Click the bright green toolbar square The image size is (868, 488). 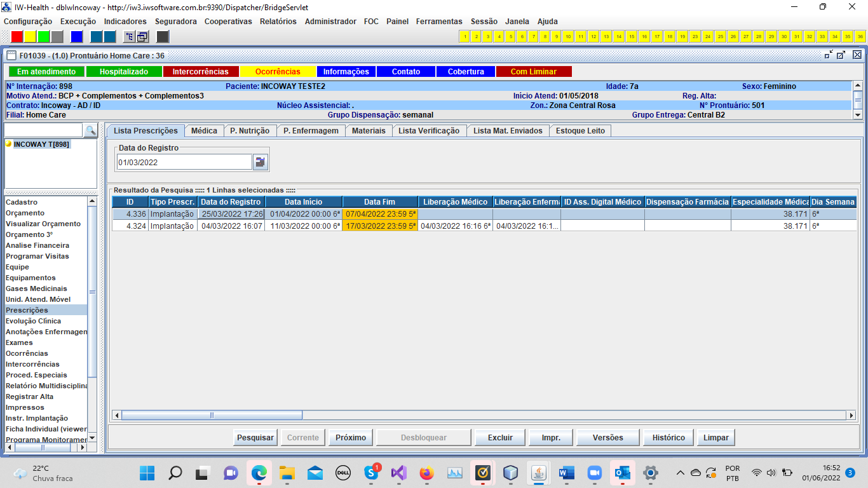click(x=44, y=36)
